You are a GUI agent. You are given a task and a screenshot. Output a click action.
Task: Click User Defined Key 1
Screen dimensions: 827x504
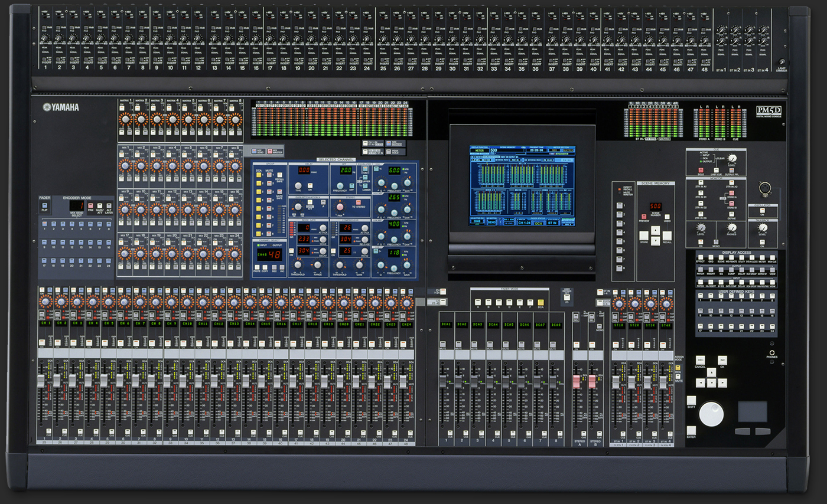click(701, 296)
